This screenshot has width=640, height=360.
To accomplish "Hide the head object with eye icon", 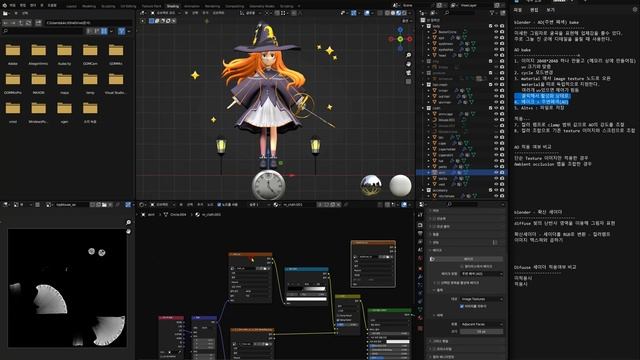I will (496, 56).
